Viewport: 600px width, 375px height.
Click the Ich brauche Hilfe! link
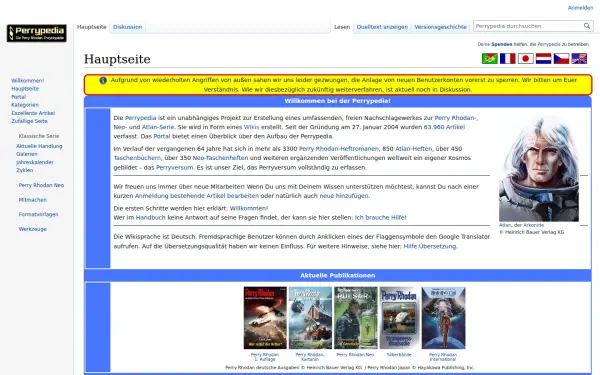[x=380, y=217]
